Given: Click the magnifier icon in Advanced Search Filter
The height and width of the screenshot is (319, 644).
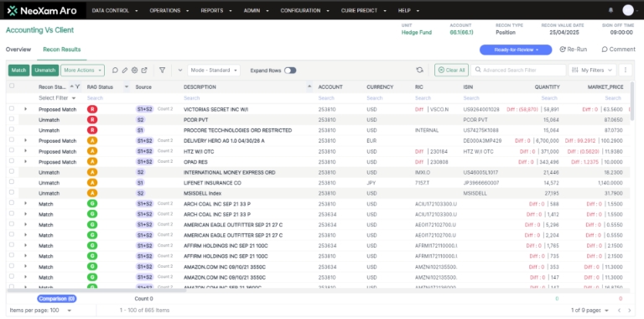Looking at the screenshot, I should tap(478, 71).
